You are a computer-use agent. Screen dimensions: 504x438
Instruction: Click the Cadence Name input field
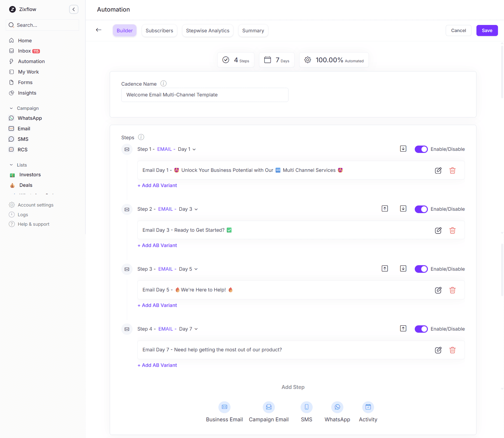coord(205,95)
